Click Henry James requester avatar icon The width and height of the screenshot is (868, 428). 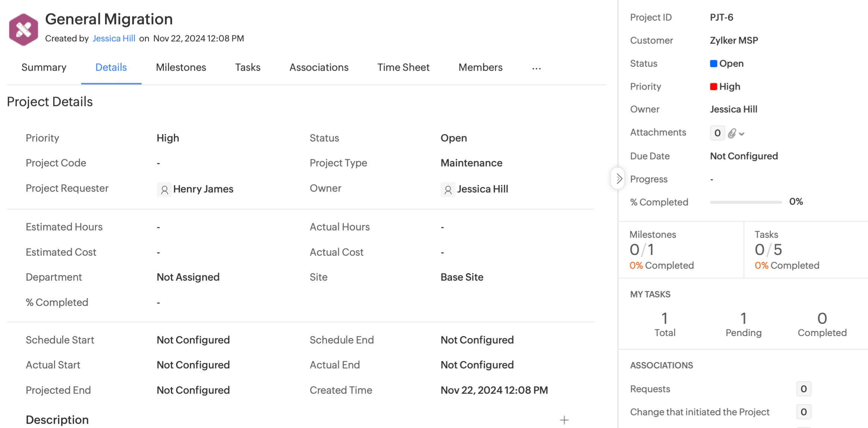[164, 190]
